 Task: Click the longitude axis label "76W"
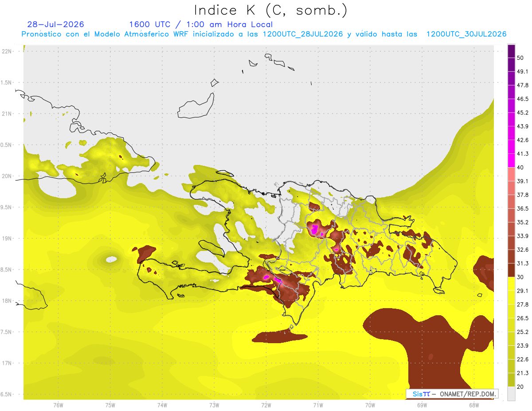58,405
